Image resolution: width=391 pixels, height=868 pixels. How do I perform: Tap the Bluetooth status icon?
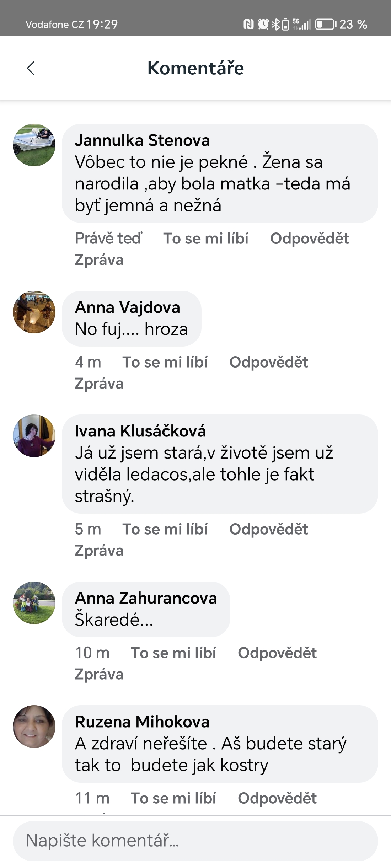[276, 24]
